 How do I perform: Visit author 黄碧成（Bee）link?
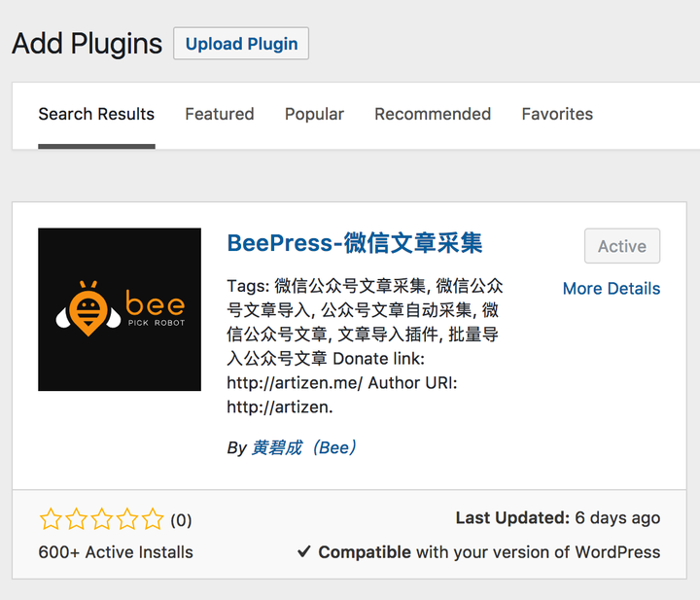(x=305, y=447)
